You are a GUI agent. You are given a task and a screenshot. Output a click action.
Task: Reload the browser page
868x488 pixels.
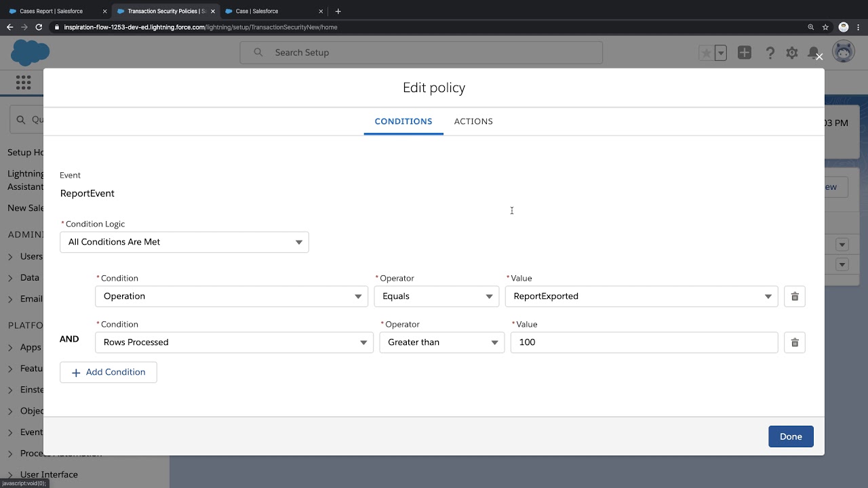click(x=39, y=27)
